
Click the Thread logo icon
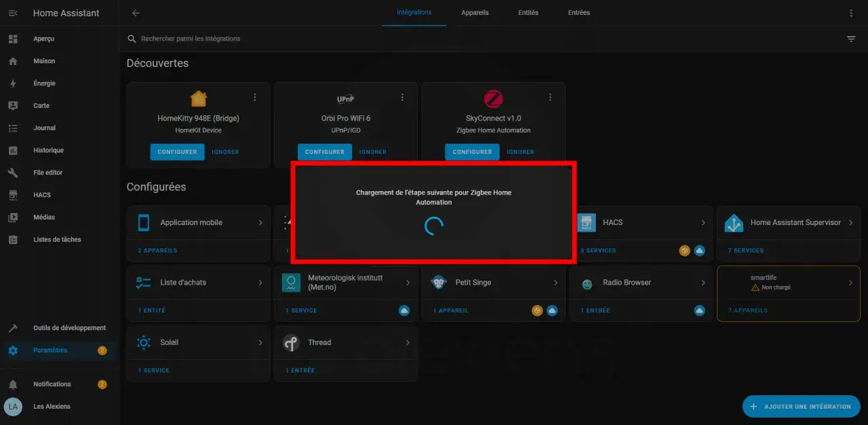tap(292, 343)
